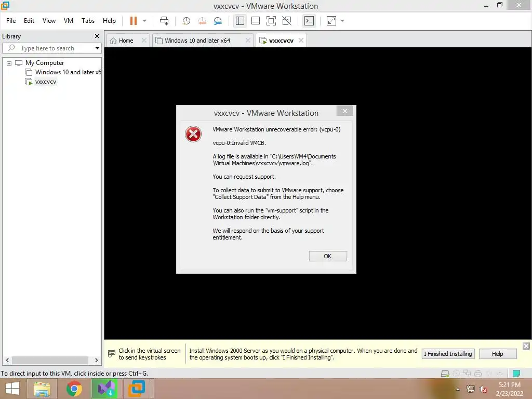Click the hard disk status icon

pos(445,374)
